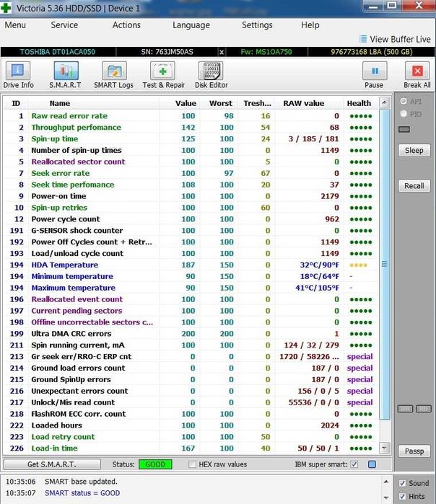Select the Raw read error rate row
This screenshot has height=504, width=436.
tap(191, 115)
